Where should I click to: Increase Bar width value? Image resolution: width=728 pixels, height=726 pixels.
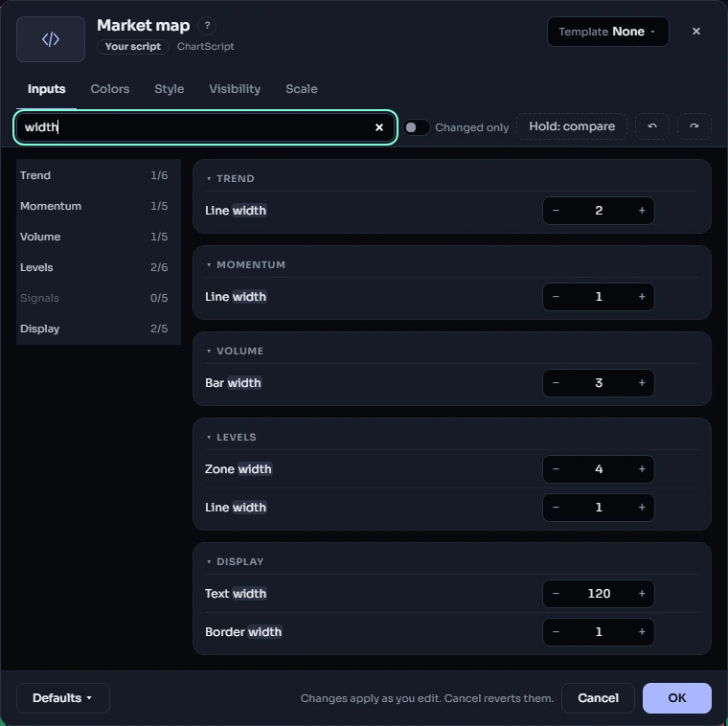pos(642,383)
